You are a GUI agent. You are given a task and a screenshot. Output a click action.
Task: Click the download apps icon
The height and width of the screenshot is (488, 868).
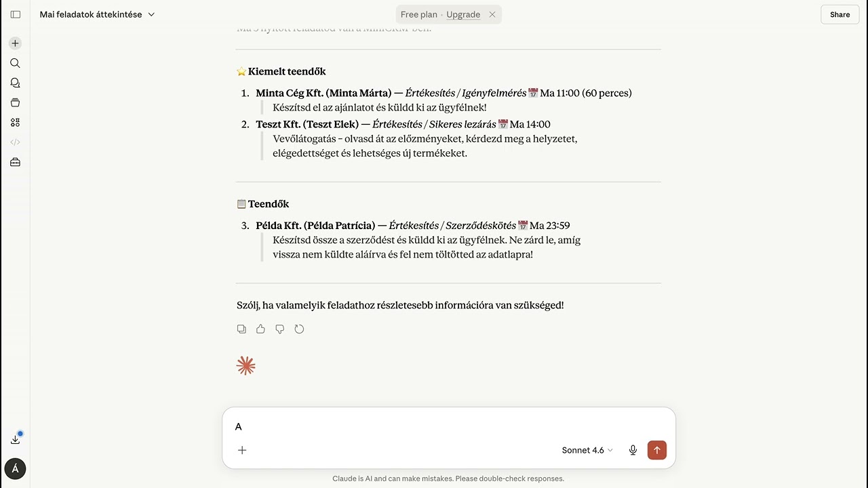pyautogui.click(x=15, y=439)
